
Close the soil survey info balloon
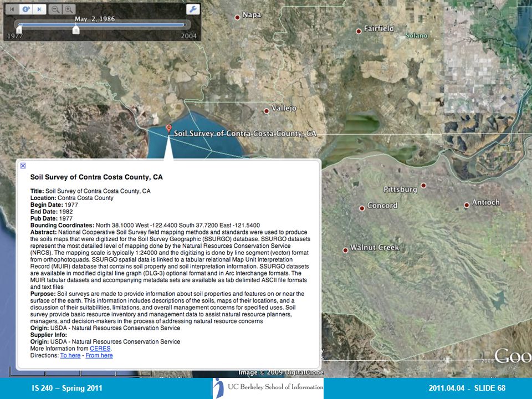tap(23, 166)
